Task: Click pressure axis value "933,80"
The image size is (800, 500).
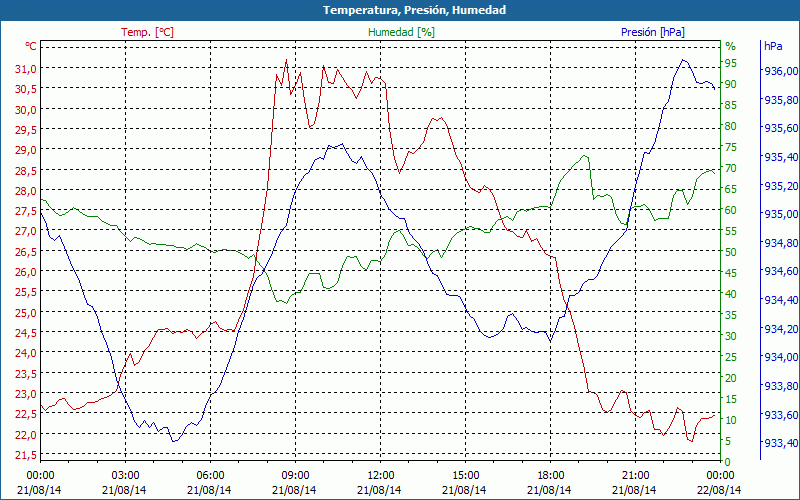Action: tap(780, 385)
